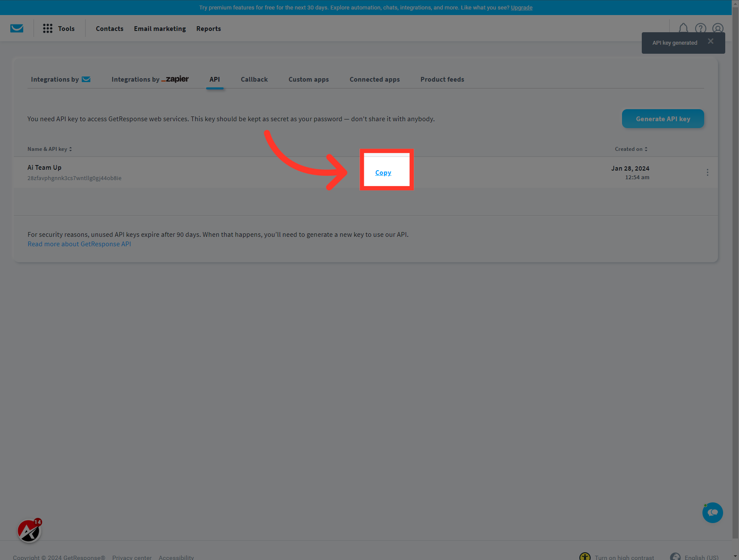Open the Product feeds tab

coord(442,80)
